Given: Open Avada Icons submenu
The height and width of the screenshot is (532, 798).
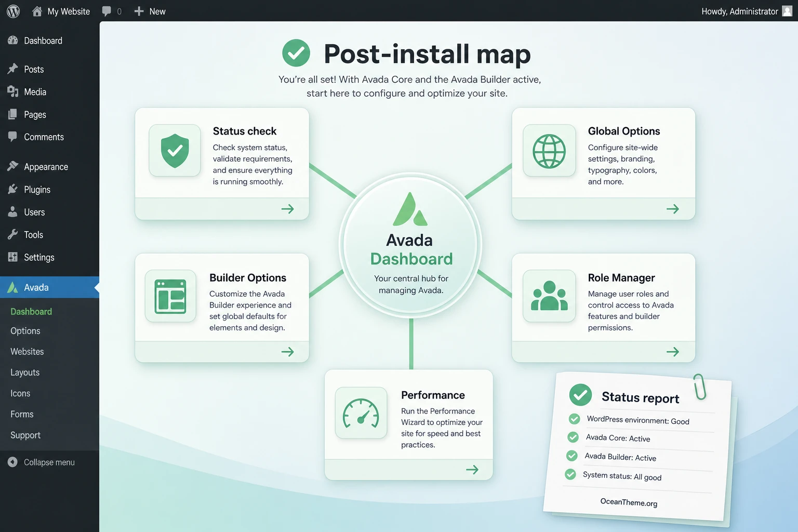Looking at the screenshot, I should tap(20, 393).
